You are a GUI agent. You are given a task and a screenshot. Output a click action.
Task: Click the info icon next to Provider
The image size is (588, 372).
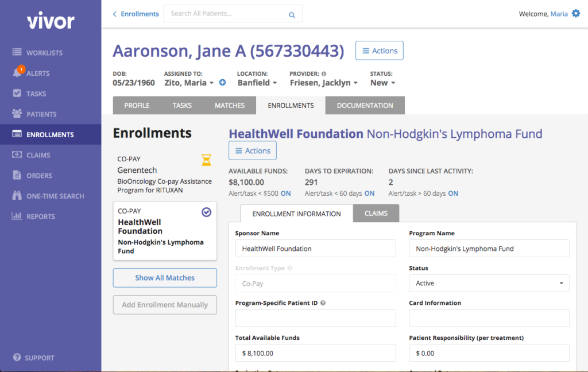coord(324,74)
